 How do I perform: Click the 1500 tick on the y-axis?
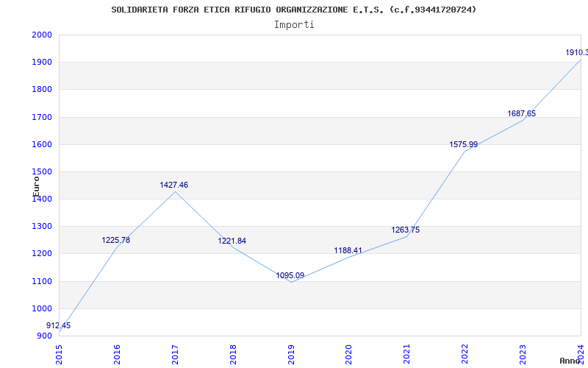[42, 172]
